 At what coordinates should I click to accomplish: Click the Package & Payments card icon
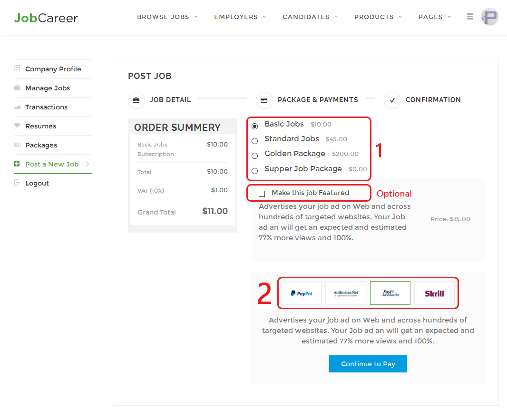264,100
